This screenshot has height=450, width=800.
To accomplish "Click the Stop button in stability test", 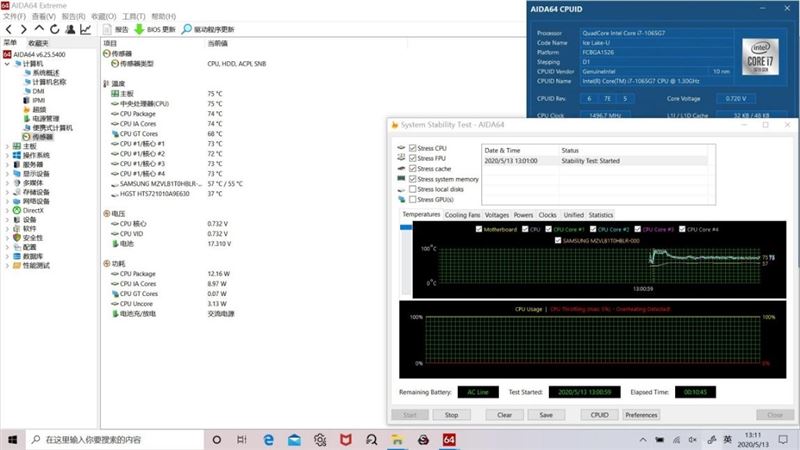I will pyautogui.click(x=451, y=415).
